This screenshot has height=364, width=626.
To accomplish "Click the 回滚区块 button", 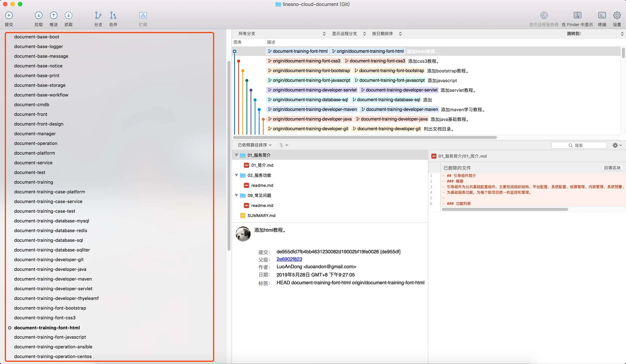I will 612,168.
